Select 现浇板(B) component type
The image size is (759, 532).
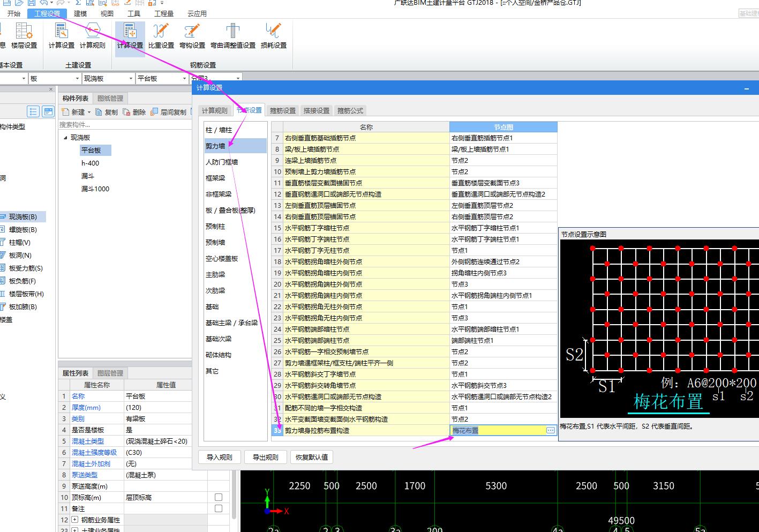pos(22,217)
